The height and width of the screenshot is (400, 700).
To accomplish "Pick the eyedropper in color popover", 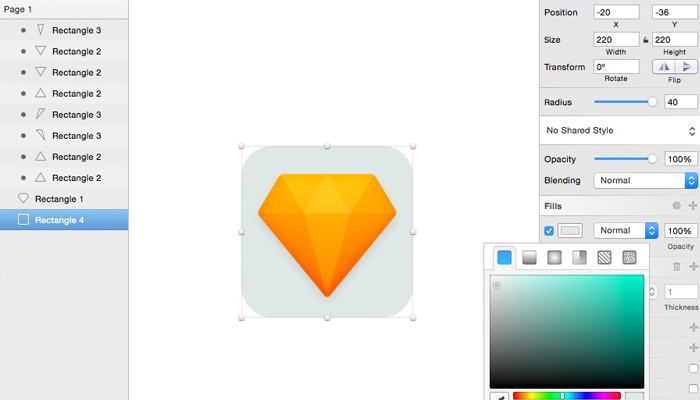I will click(x=500, y=397).
